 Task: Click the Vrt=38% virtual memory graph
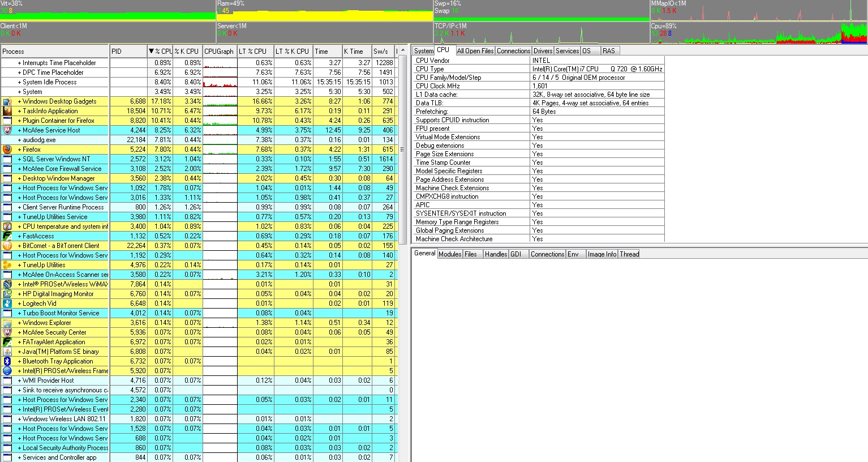pos(108,11)
